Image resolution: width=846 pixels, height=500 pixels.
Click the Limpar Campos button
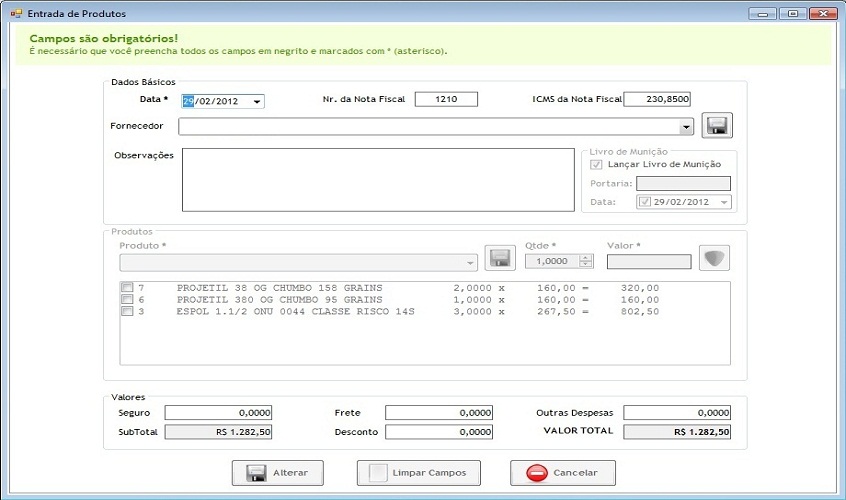click(419, 473)
